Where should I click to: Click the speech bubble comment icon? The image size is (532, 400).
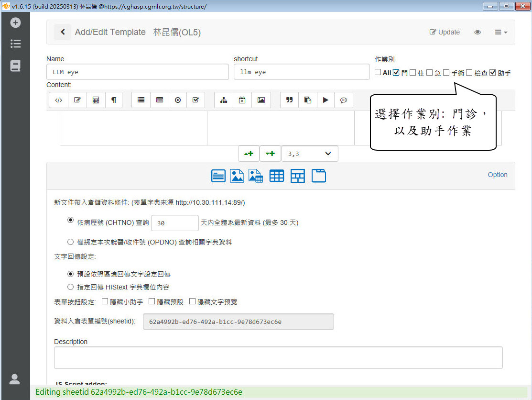click(344, 100)
